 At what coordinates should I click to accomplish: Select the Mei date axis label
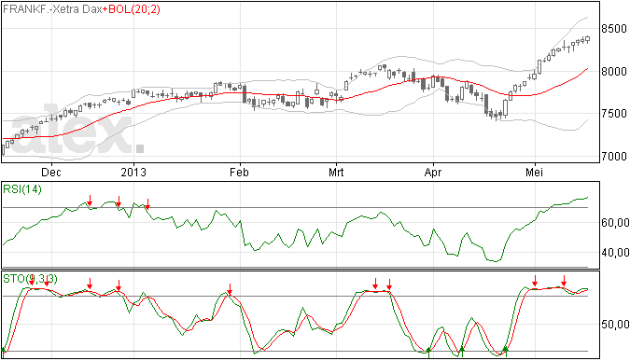[535, 172]
